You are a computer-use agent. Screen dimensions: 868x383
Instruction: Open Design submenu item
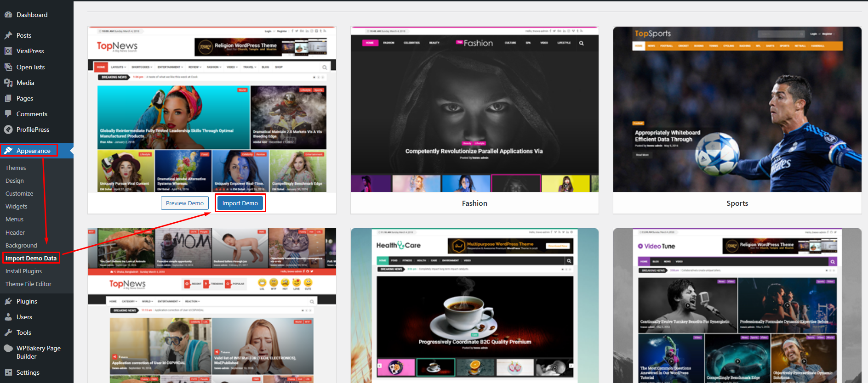click(15, 180)
